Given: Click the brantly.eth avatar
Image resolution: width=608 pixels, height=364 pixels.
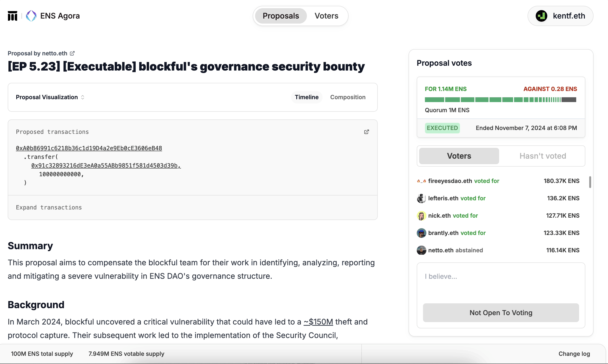Looking at the screenshot, I should point(421,233).
